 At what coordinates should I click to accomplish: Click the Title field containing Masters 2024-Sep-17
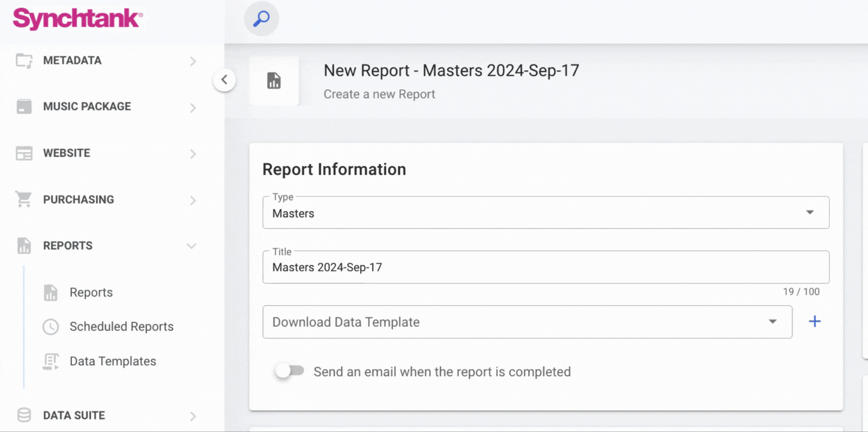[x=546, y=267]
